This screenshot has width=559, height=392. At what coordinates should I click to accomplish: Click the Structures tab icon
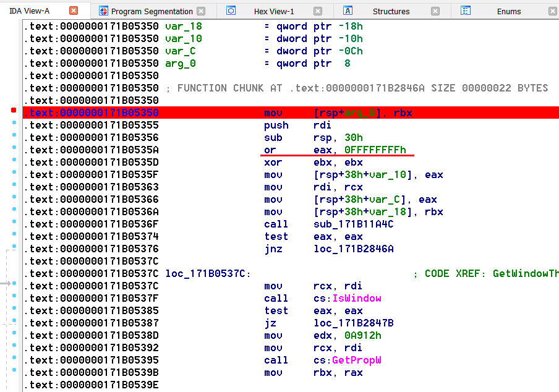point(348,11)
